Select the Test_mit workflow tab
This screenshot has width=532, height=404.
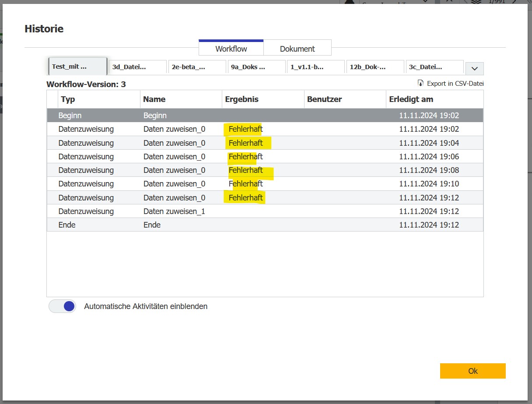click(x=77, y=67)
